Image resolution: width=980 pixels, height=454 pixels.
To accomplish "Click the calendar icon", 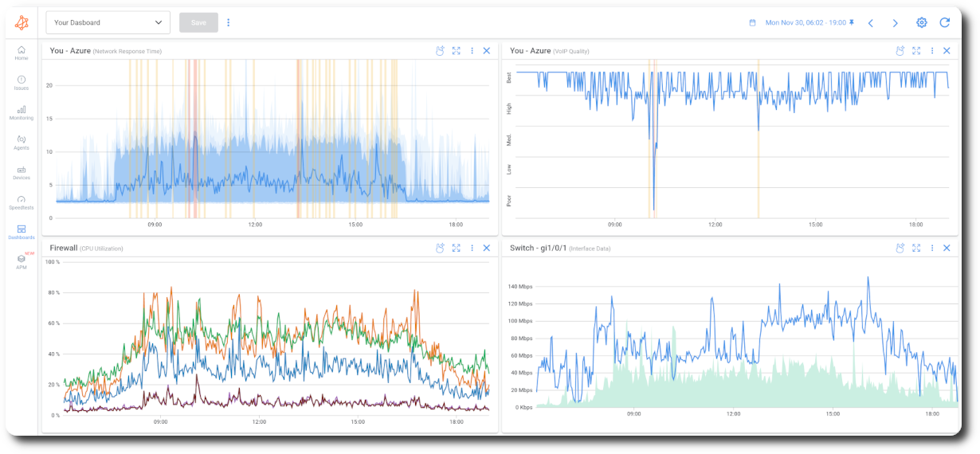I will (x=752, y=23).
